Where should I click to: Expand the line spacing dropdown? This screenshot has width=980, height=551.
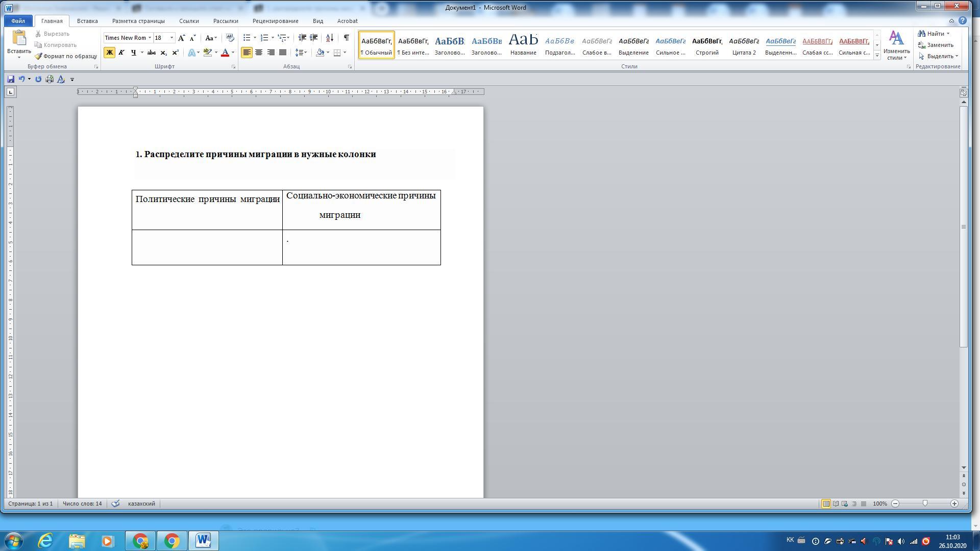click(306, 53)
